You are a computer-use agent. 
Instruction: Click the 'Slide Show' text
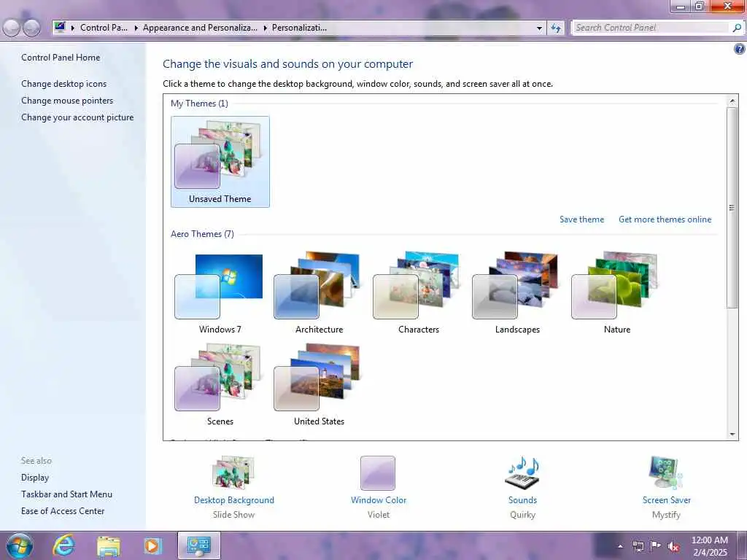coord(233,515)
